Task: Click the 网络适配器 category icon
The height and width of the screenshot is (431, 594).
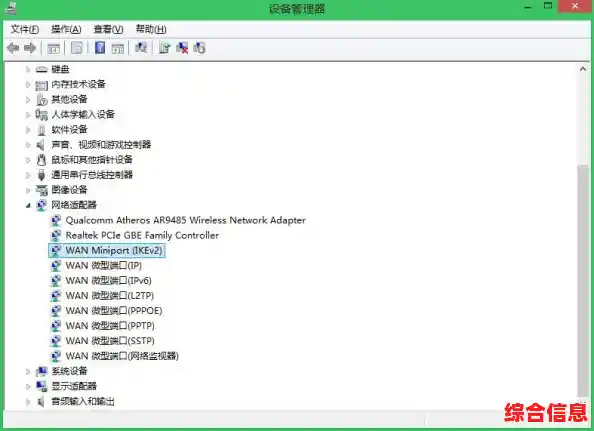Action: pyautogui.click(x=41, y=205)
